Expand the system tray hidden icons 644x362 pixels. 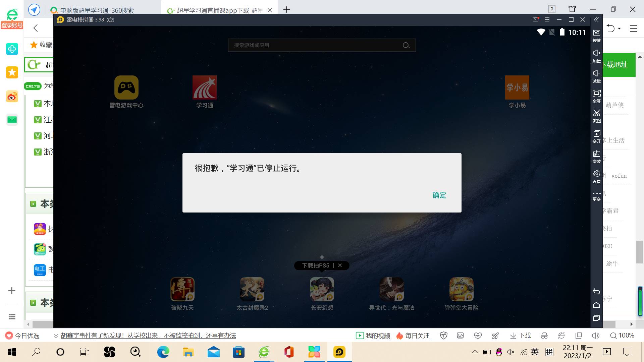(475, 352)
